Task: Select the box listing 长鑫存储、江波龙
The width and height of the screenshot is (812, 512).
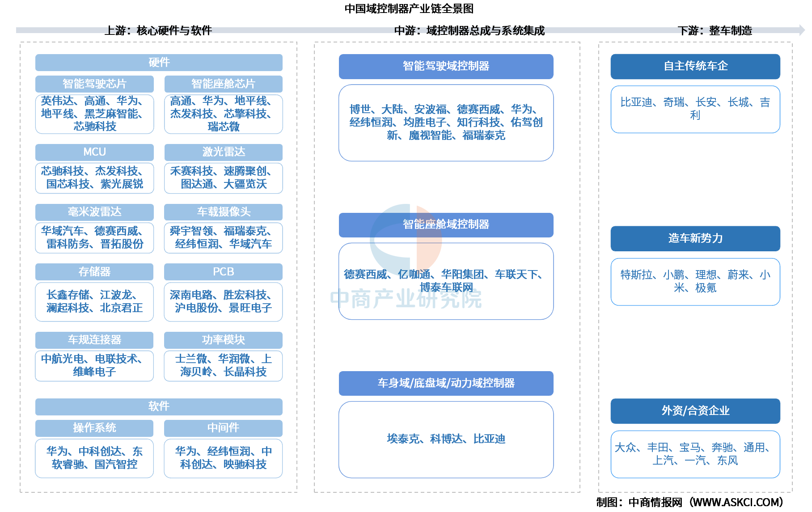Action: [x=94, y=302]
